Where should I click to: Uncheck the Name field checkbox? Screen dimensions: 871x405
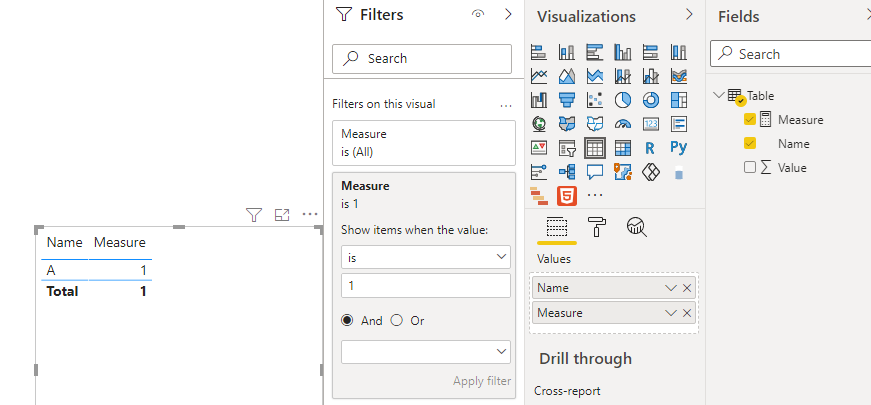click(750, 143)
